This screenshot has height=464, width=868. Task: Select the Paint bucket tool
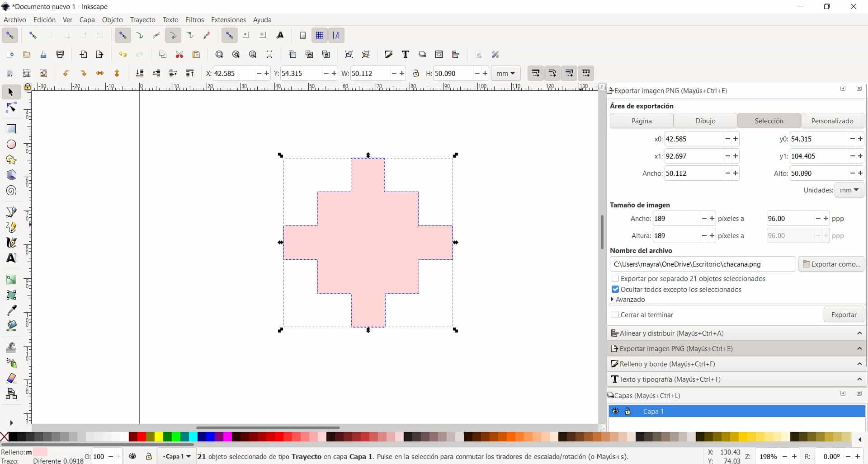tap(11, 325)
